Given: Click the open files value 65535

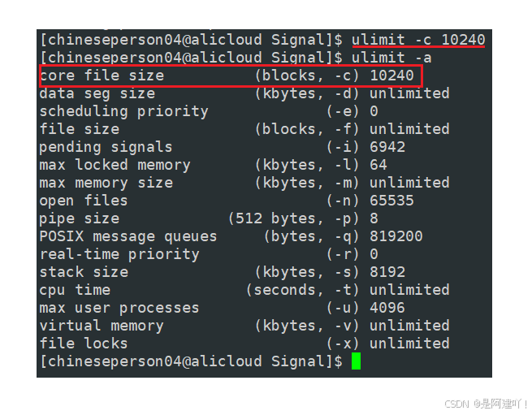Looking at the screenshot, I should 391,201.
